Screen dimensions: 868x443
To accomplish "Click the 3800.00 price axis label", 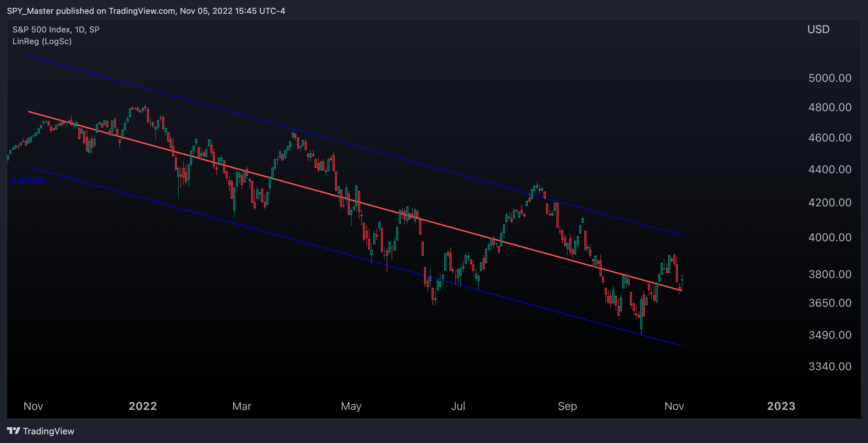I will (830, 274).
